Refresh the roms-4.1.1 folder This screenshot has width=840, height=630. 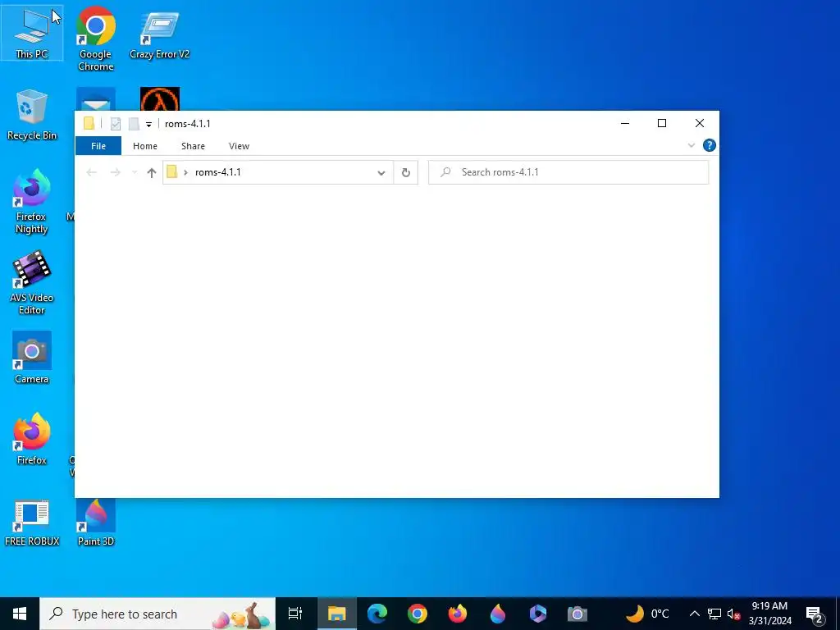click(x=406, y=172)
